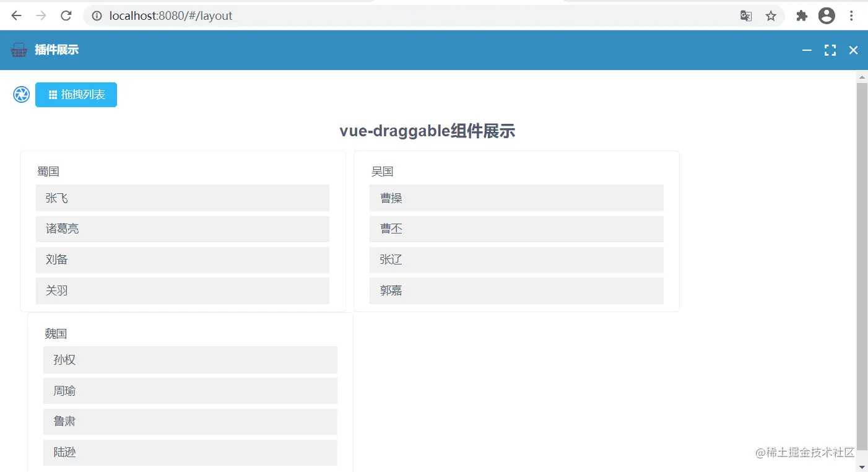Click the 插件展示 header title

pyautogui.click(x=57, y=50)
